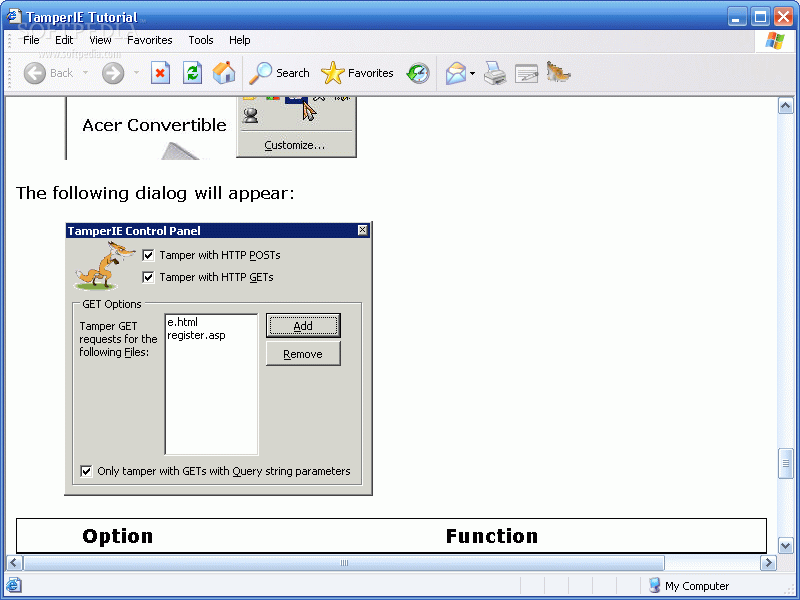Open Favorites with the star icon
Screen dimensions: 800x600
tap(333, 73)
